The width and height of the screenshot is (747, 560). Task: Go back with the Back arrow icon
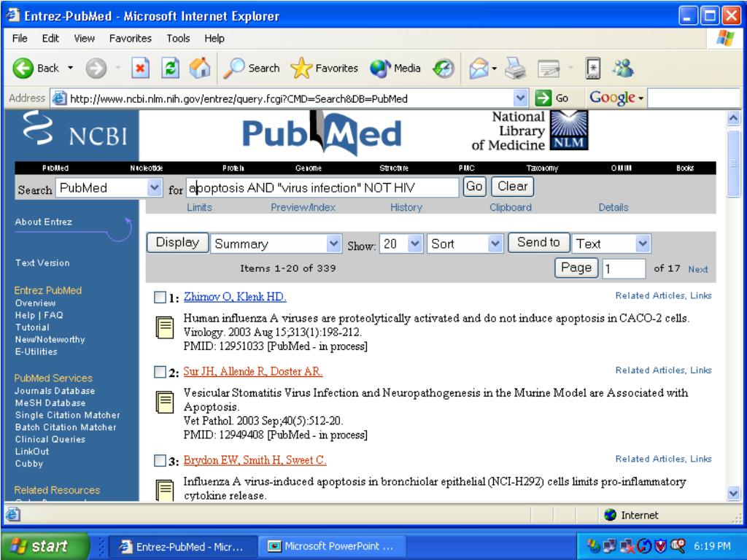coord(23,69)
